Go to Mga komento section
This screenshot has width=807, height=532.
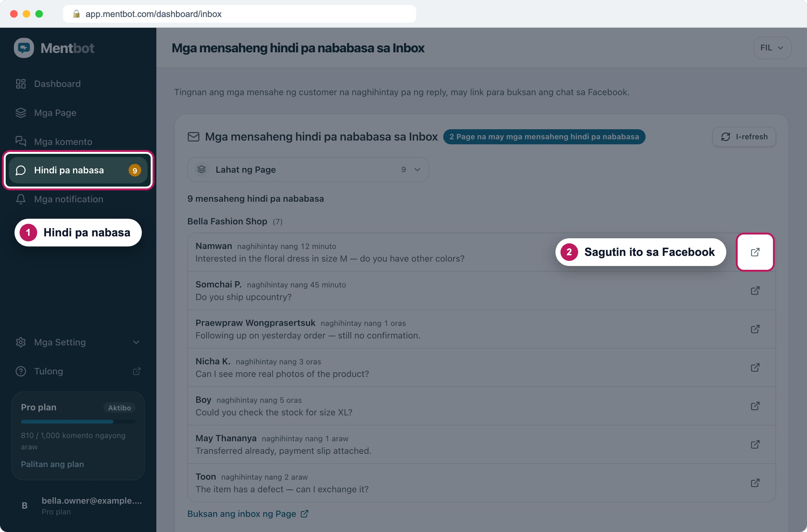(x=78, y=142)
